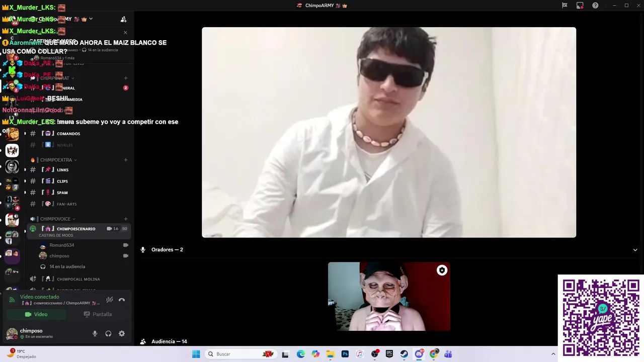Select user chimposo in the stage list
644x362 pixels.
point(59,256)
